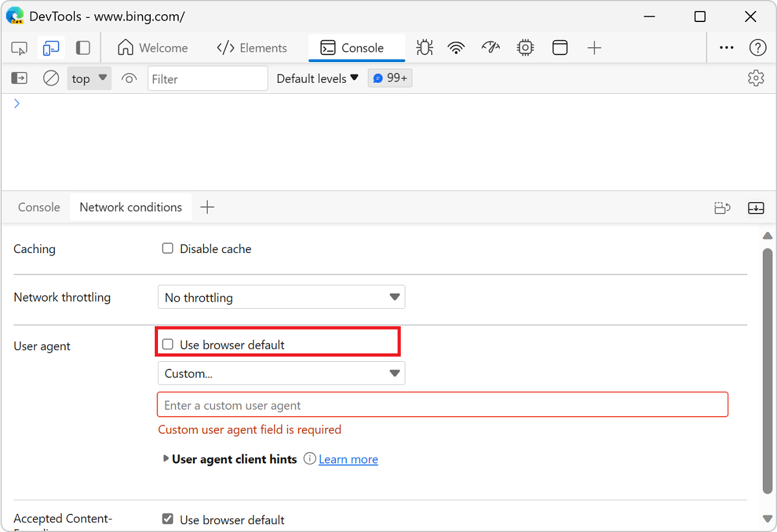Open the Sources bug icon tool

425,48
